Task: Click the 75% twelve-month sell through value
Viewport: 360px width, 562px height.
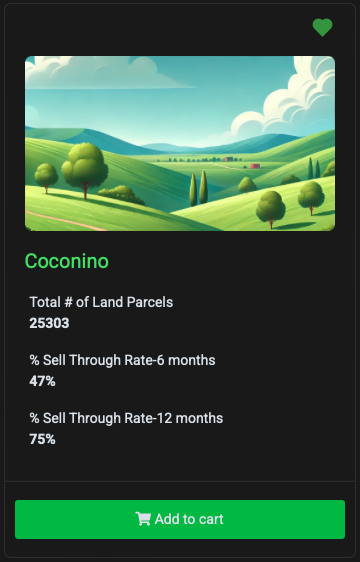Action: [42, 439]
